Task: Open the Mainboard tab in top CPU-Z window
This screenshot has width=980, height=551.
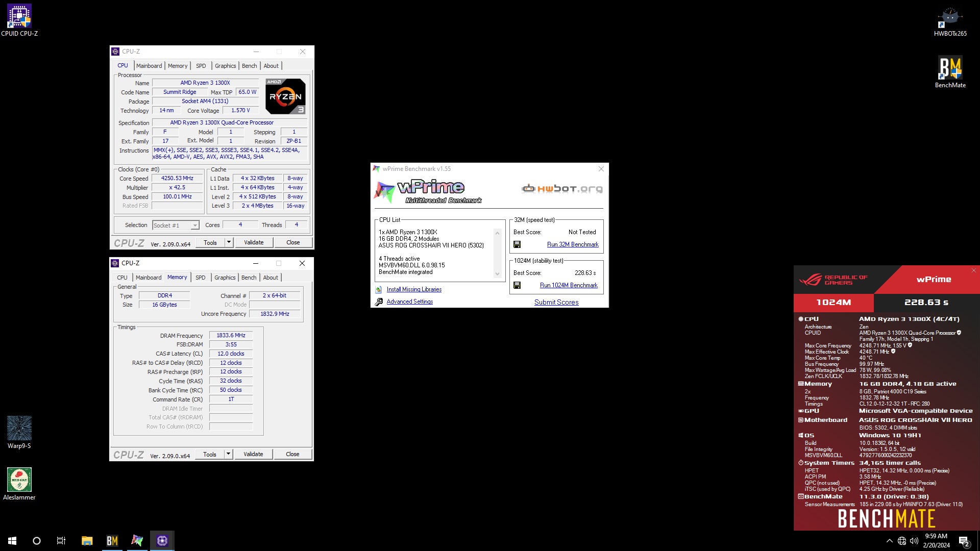Action: click(149, 66)
